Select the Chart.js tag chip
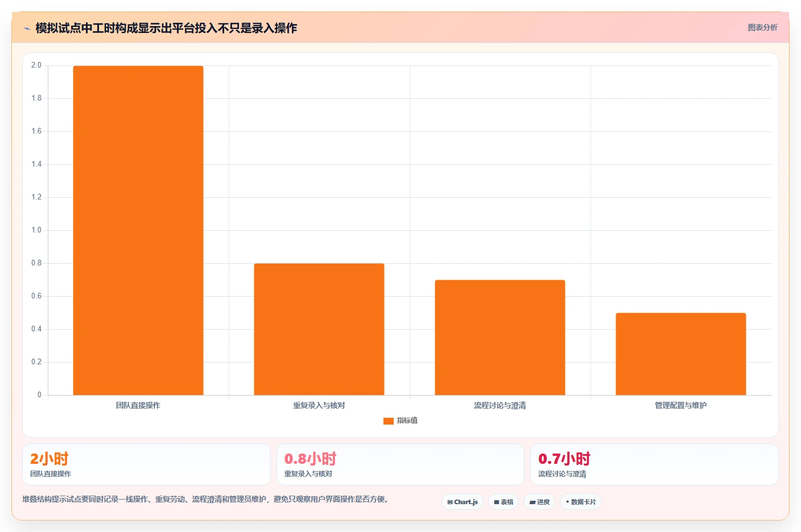Image resolution: width=801 pixels, height=532 pixels. pos(463,502)
